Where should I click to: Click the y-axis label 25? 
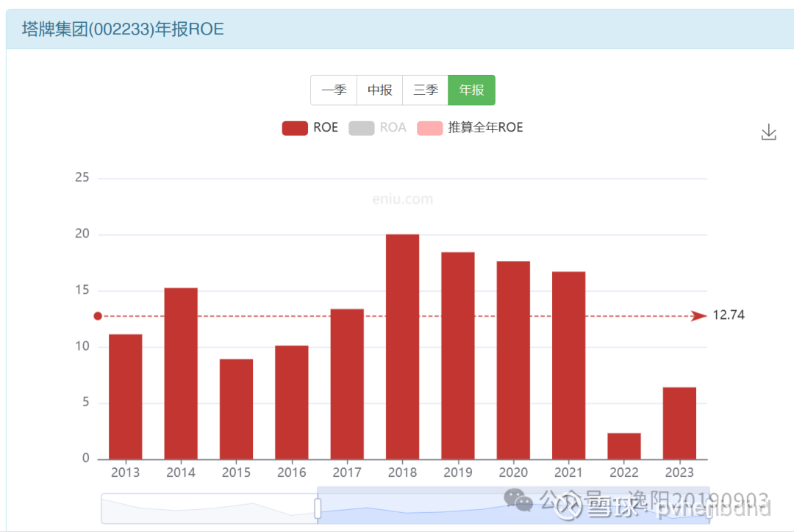pos(82,178)
